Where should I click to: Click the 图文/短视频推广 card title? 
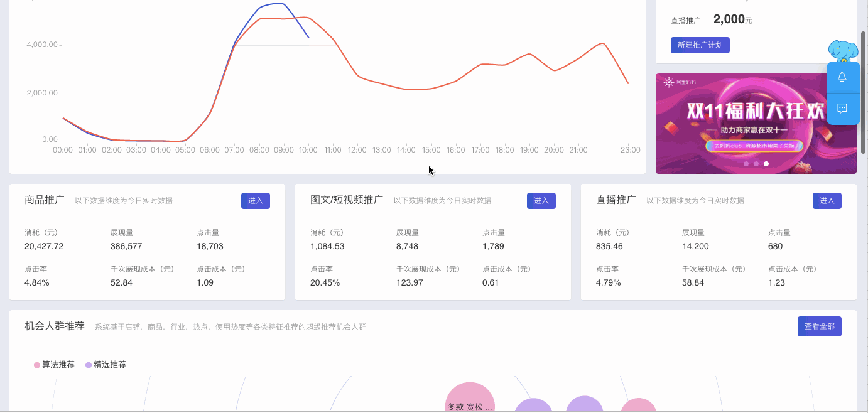[x=347, y=200]
